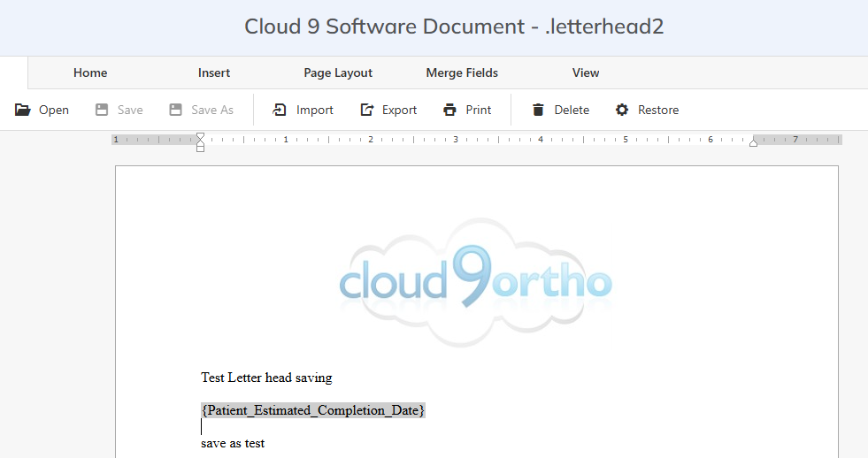Image resolution: width=868 pixels, height=458 pixels.
Task: Click the Delete trash can icon
Action: pyautogui.click(x=538, y=110)
